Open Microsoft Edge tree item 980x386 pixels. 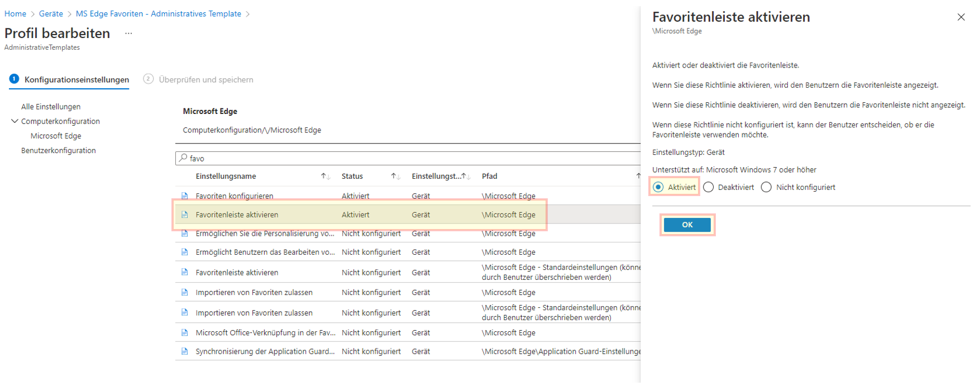[56, 136]
